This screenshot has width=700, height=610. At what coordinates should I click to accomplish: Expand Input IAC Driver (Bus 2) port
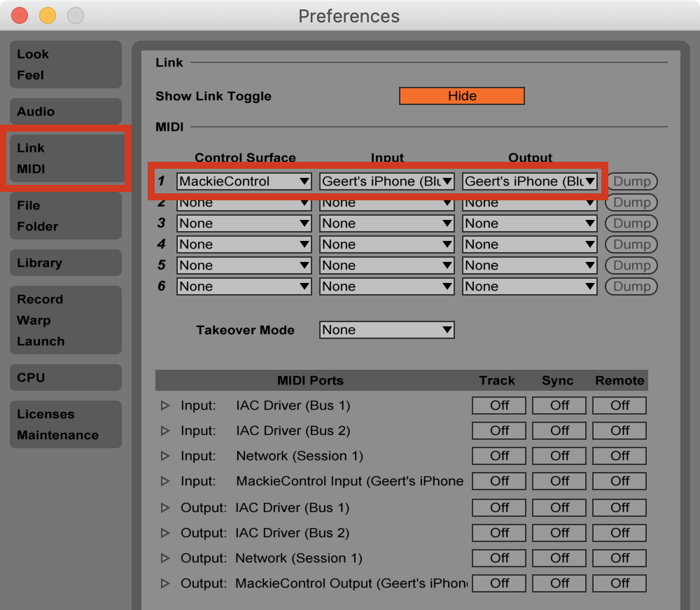(x=165, y=431)
